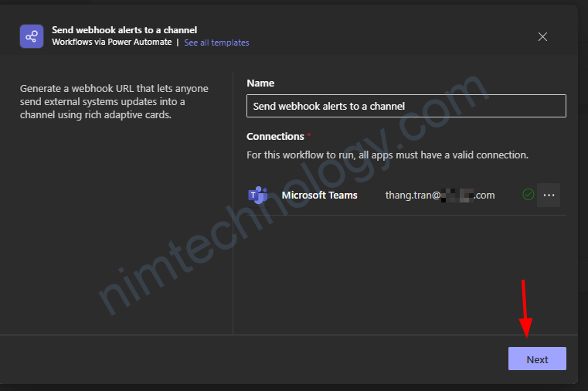Select the Microsoft Teams connection label

point(319,195)
